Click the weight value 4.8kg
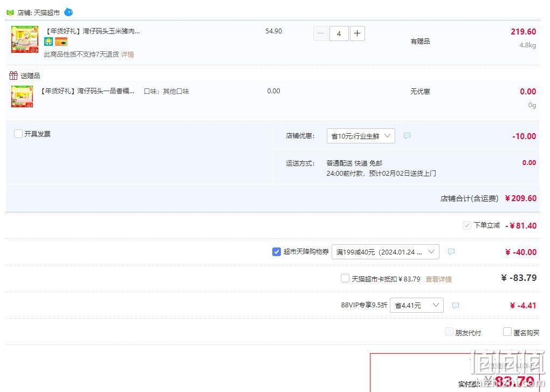Image resolution: width=550 pixels, height=392 pixels. tap(527, 45)
